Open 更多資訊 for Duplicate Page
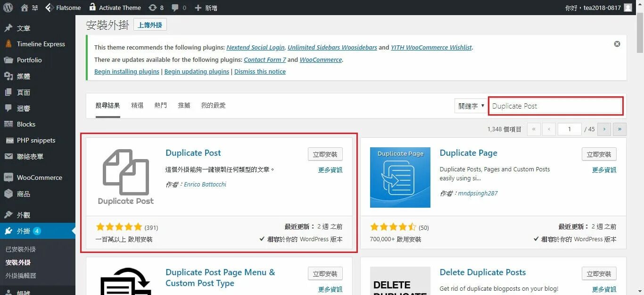Viewport: 644px width, 295px height. click(604, 170)
